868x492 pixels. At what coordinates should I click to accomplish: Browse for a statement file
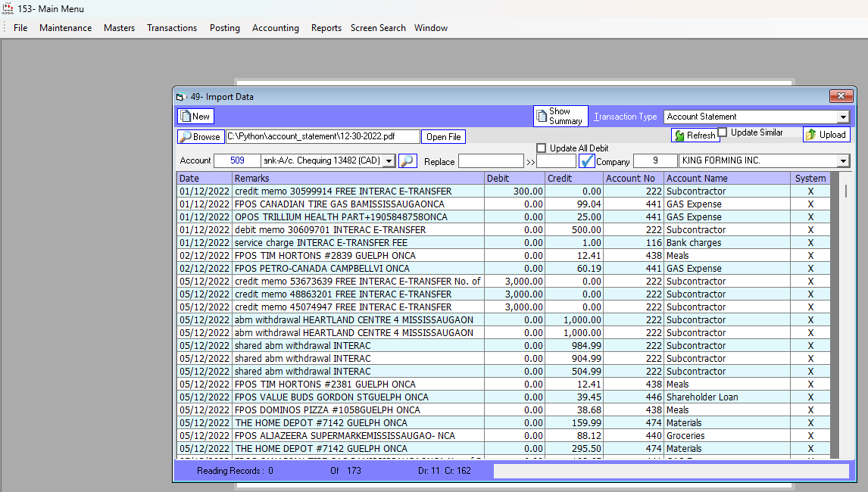point(201,137)
